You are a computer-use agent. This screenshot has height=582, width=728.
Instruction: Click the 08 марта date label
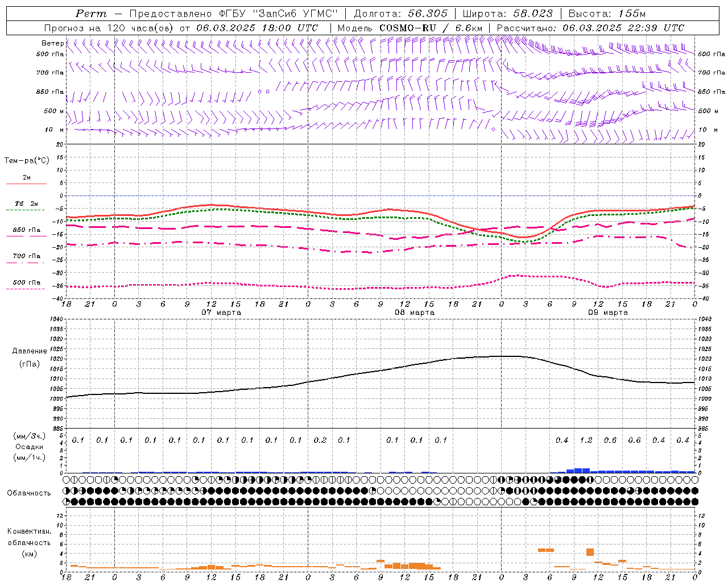(x=415, y=313)
